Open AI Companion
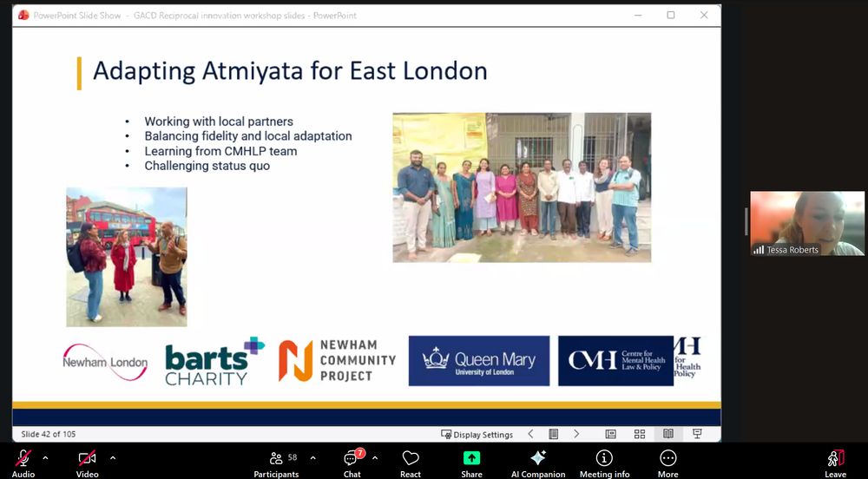Image resolution: width=868 pixels, height=479 pixels. coord(538,463)
